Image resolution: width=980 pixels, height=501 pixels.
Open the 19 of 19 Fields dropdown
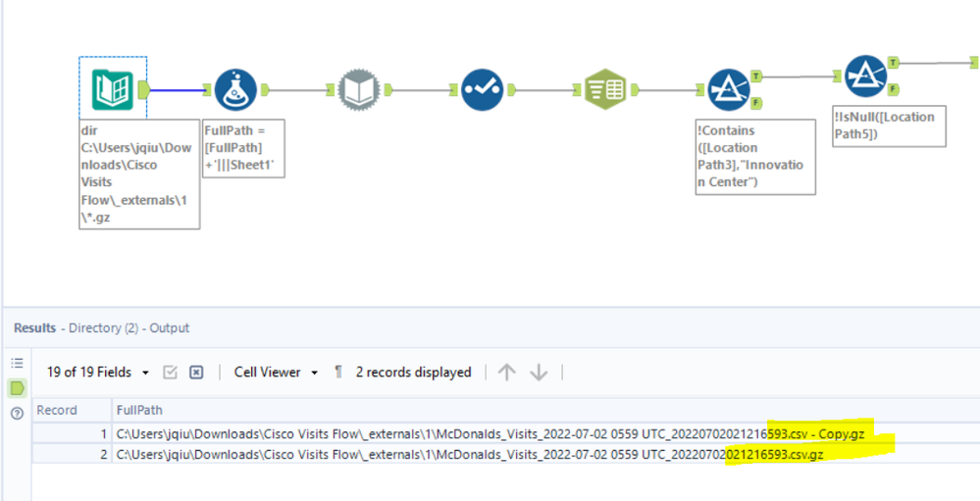tap(98, 373)
